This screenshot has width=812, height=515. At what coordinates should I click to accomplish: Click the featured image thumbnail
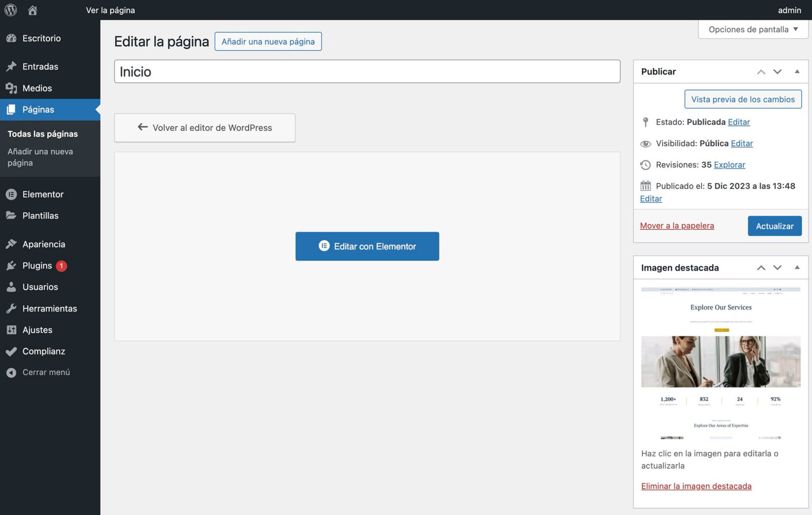tap(721, 363)
